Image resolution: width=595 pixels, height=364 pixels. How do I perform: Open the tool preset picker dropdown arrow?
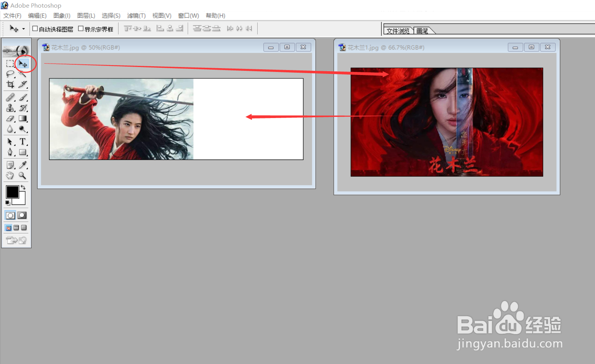[24, 29]
